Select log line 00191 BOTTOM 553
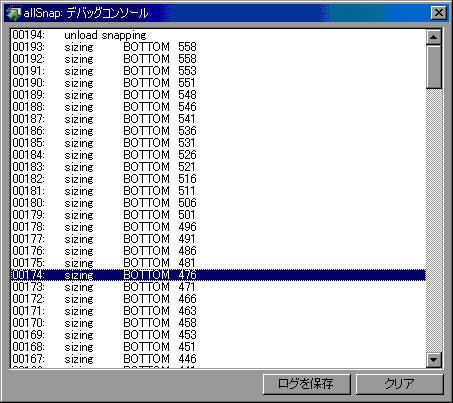The image size is (453, 403). tap(218, 71)
